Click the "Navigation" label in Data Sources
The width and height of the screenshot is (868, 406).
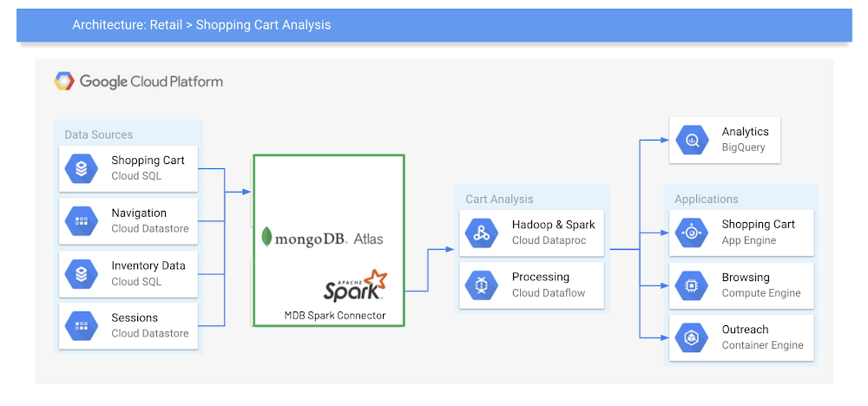point(139,213)
